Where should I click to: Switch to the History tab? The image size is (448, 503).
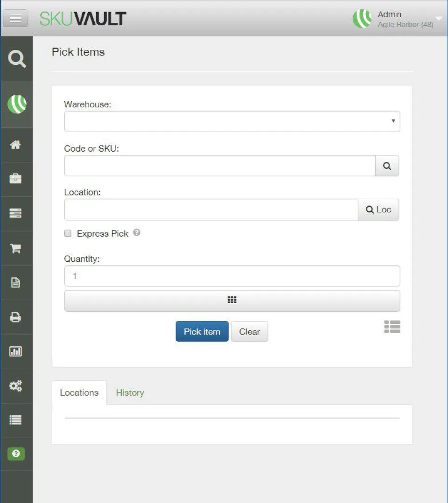(130, 392)
